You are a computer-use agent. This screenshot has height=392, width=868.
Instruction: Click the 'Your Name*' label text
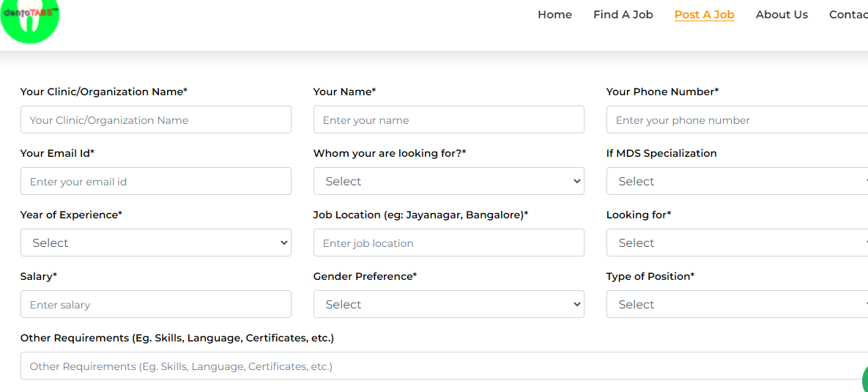point(344,92)
